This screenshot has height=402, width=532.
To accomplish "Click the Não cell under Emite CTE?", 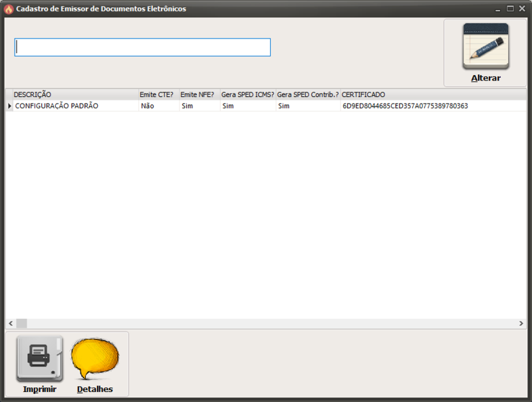I will pyautogui.click(x=159, y=106).
